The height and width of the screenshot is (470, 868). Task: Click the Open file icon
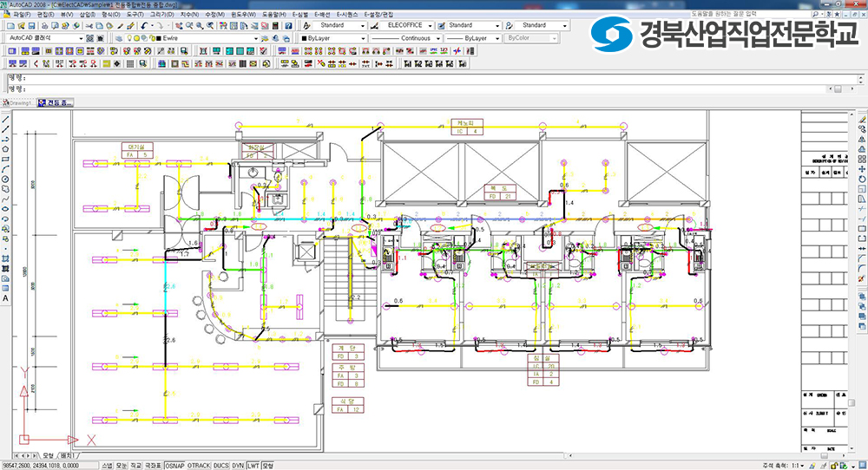[21, 25]
